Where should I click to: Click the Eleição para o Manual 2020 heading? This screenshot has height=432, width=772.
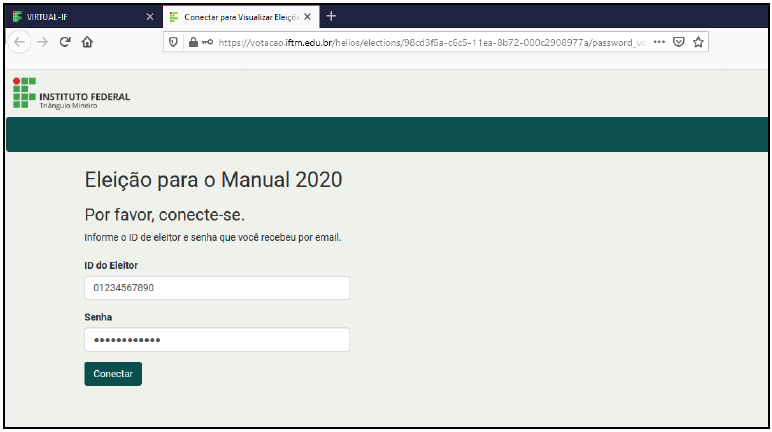click(x=213, y=180)
